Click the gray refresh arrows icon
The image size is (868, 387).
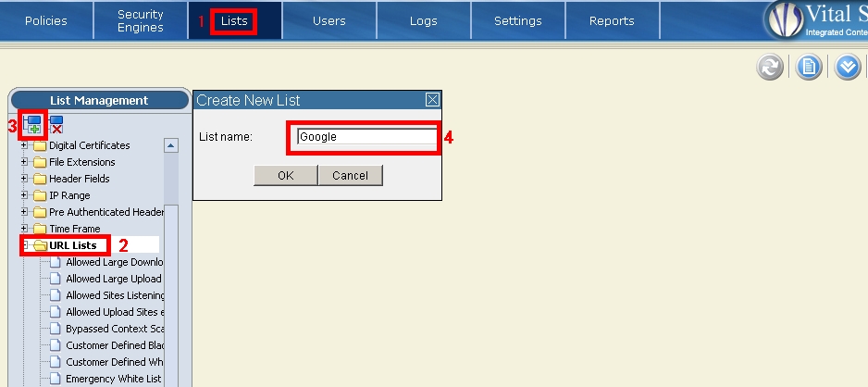770,68
